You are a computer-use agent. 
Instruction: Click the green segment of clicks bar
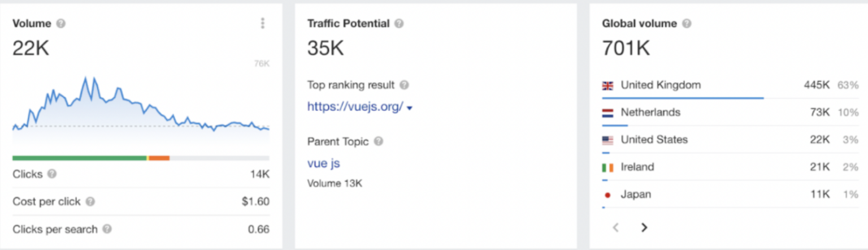(x=80, y=158)
